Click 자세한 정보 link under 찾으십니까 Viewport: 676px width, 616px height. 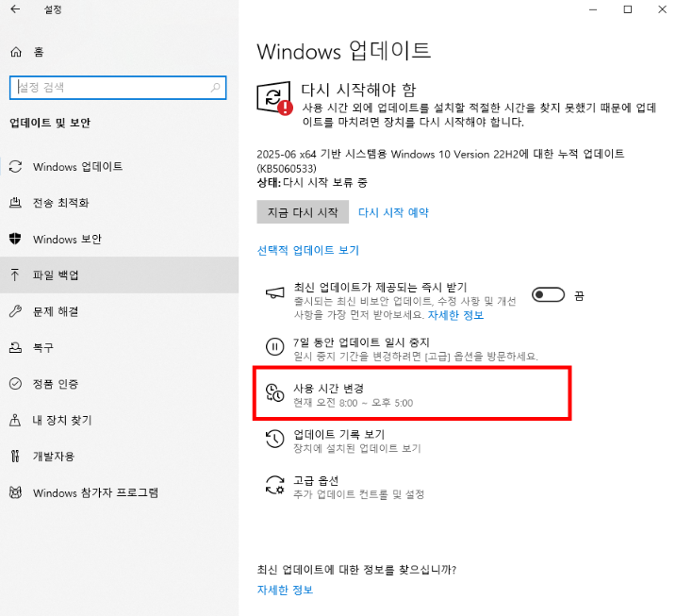[285, 590]
